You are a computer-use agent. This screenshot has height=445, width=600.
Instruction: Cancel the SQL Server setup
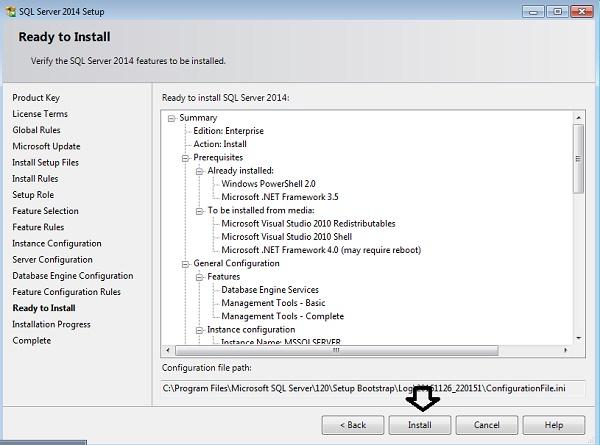[x=486, y=424]
